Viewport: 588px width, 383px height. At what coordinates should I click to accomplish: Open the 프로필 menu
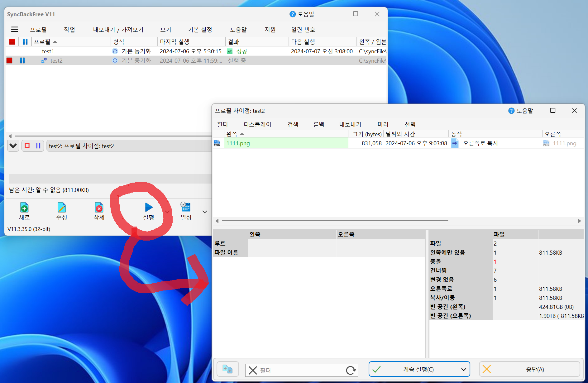[38, 30]
